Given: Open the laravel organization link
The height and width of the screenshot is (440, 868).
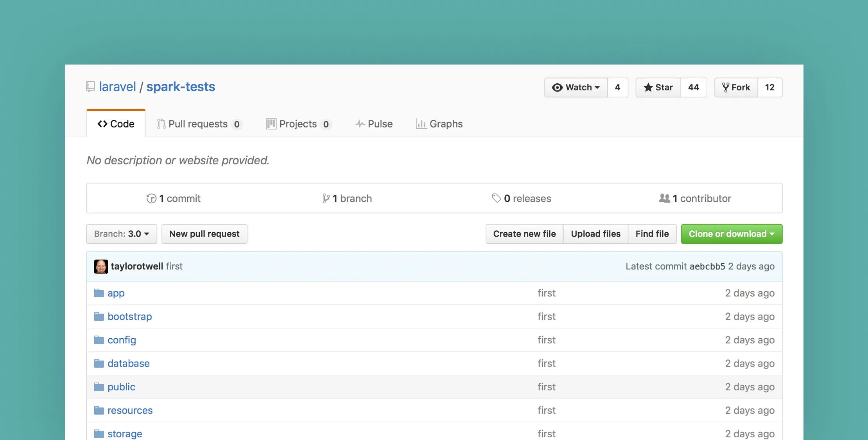Looking at the screenshot, I should [x=117, y=86].
